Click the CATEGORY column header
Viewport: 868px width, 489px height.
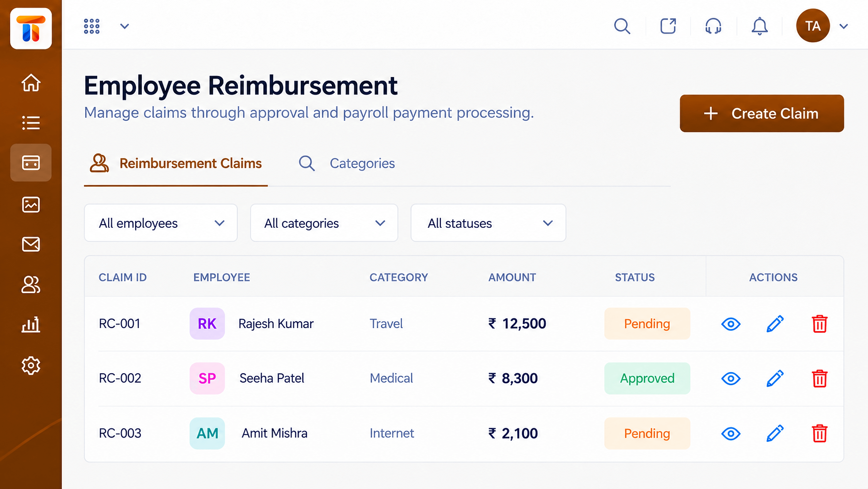pos(399,277)
